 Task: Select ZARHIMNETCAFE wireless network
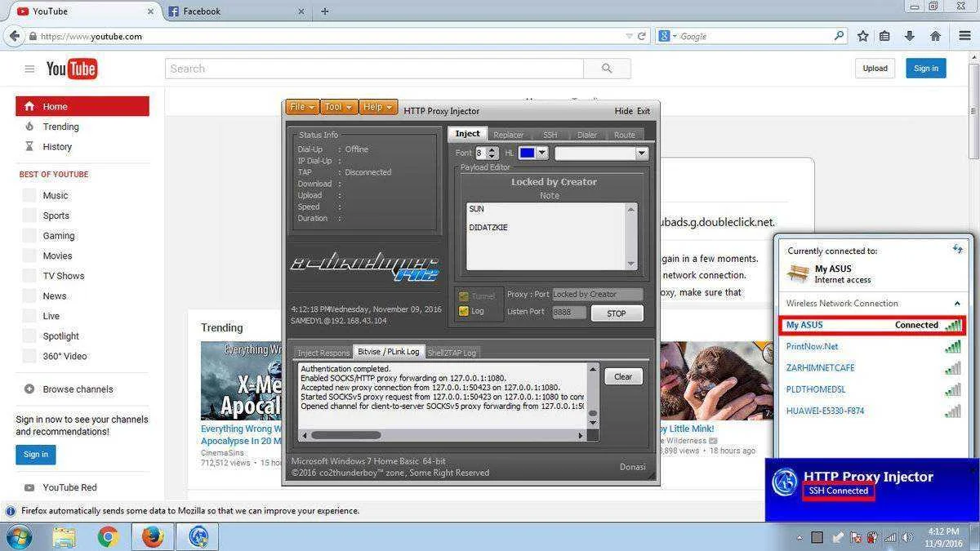click(x=872, y=368)
